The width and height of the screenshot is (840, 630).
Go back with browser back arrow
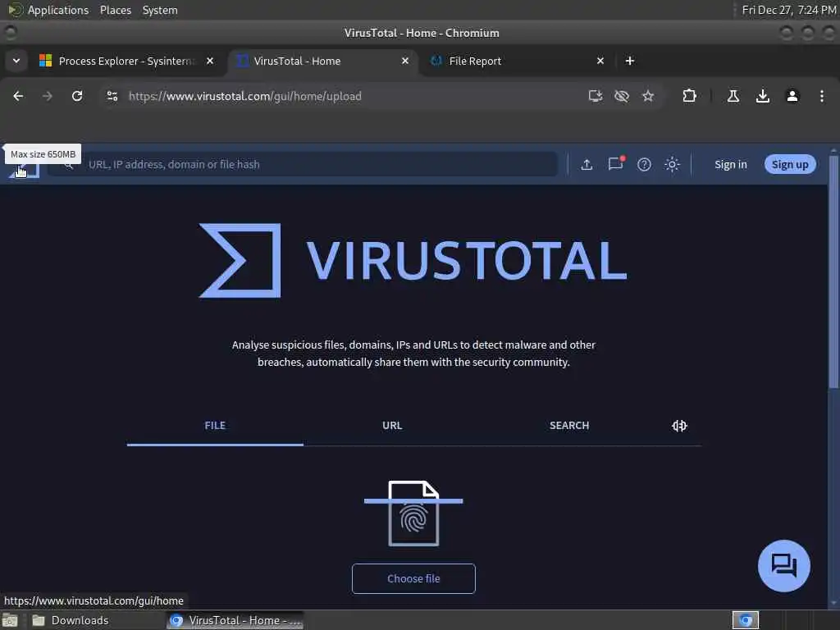click(18, 96)
